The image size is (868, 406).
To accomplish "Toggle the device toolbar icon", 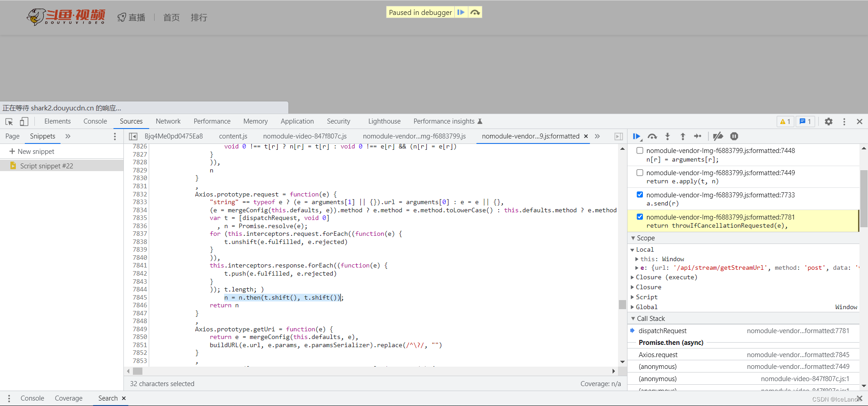I will pyautogui.click(x=24, y=121).
